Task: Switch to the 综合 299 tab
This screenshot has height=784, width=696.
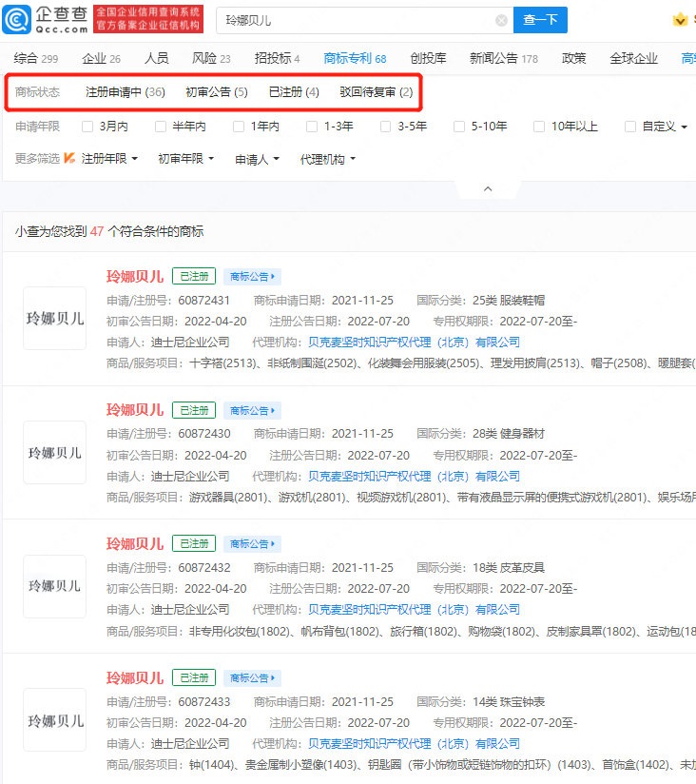Action: (35, 58)
